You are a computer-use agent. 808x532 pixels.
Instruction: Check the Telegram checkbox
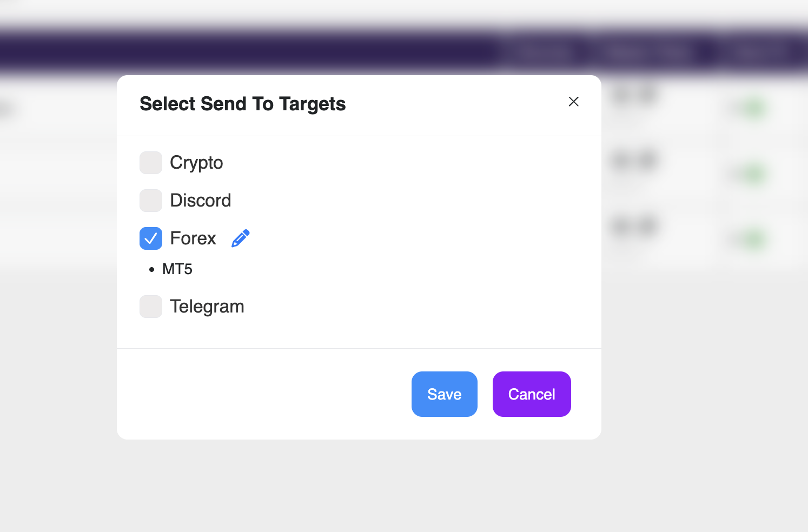[151, 307]
